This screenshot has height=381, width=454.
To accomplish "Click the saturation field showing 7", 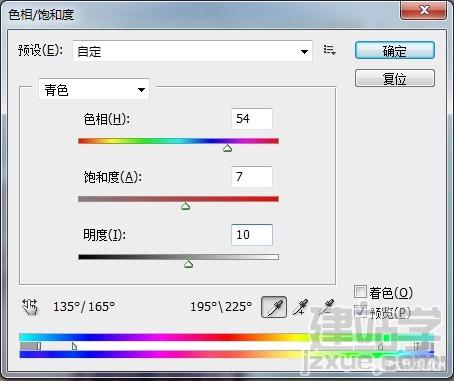I will pyautogui.click(x=252, y=177).
